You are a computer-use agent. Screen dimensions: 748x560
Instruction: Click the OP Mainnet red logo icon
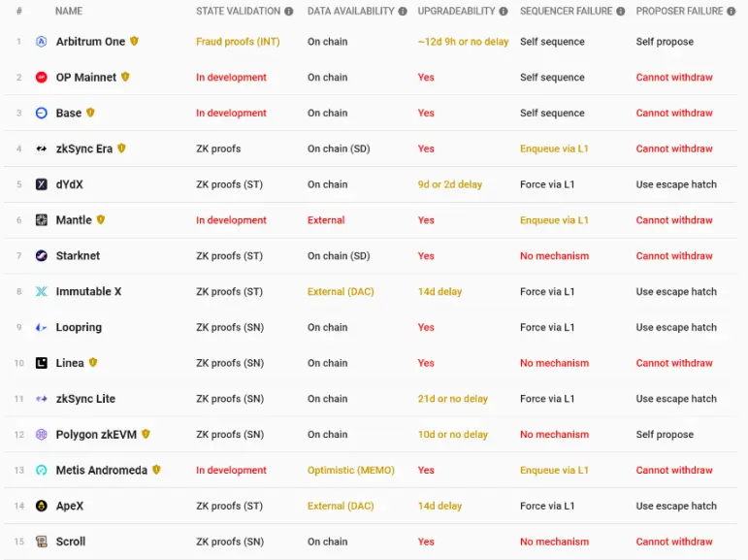42,77
